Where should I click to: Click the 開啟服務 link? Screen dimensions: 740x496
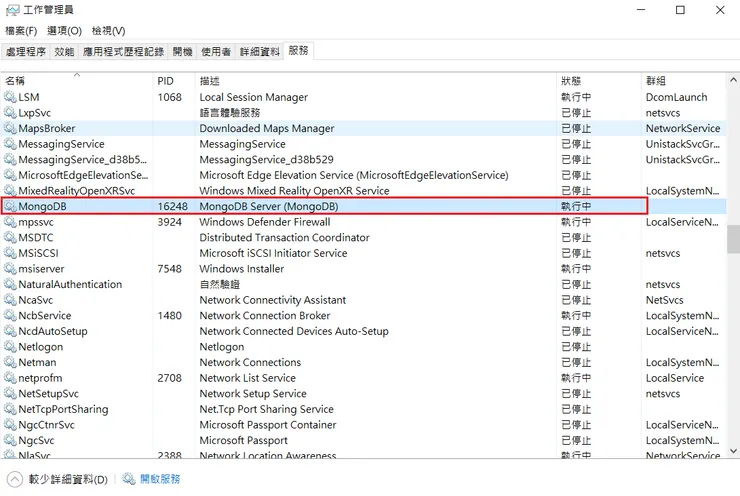[160, 480]
